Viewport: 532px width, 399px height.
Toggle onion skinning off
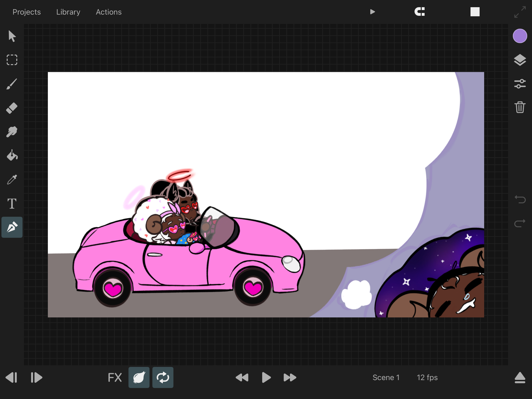139,377
